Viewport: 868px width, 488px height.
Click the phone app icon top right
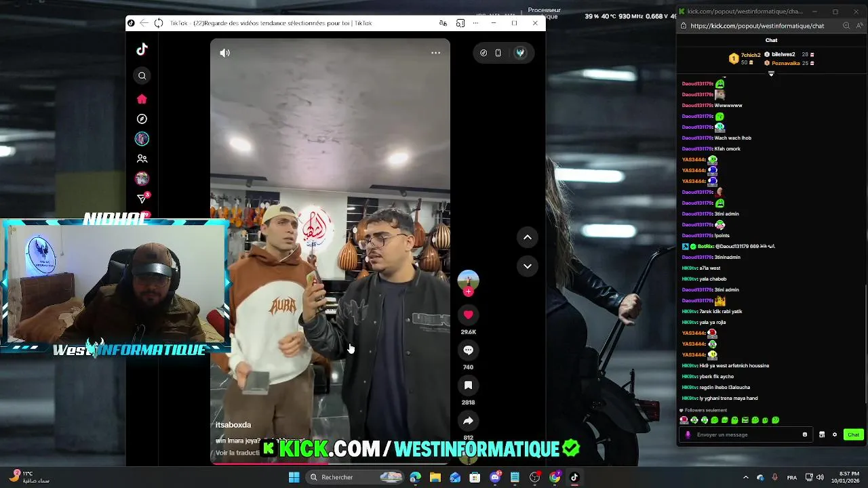click(x=498, y=53)
